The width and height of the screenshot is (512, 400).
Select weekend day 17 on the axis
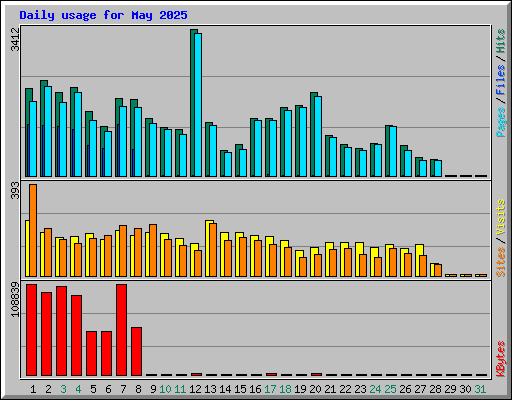[270, 389]
